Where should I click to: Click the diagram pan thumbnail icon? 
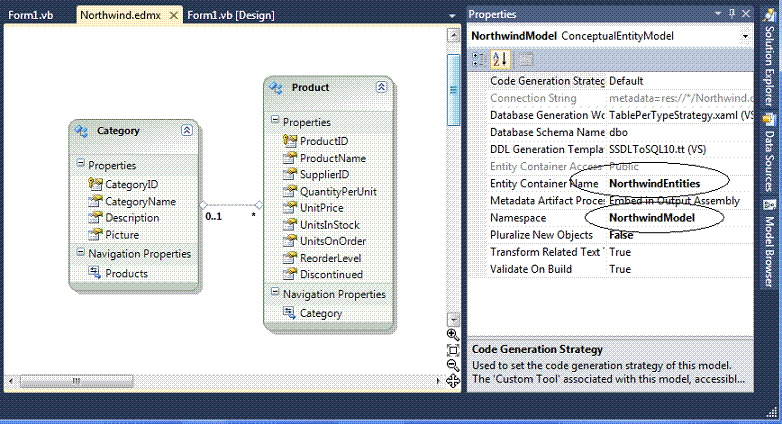(452, 381)
